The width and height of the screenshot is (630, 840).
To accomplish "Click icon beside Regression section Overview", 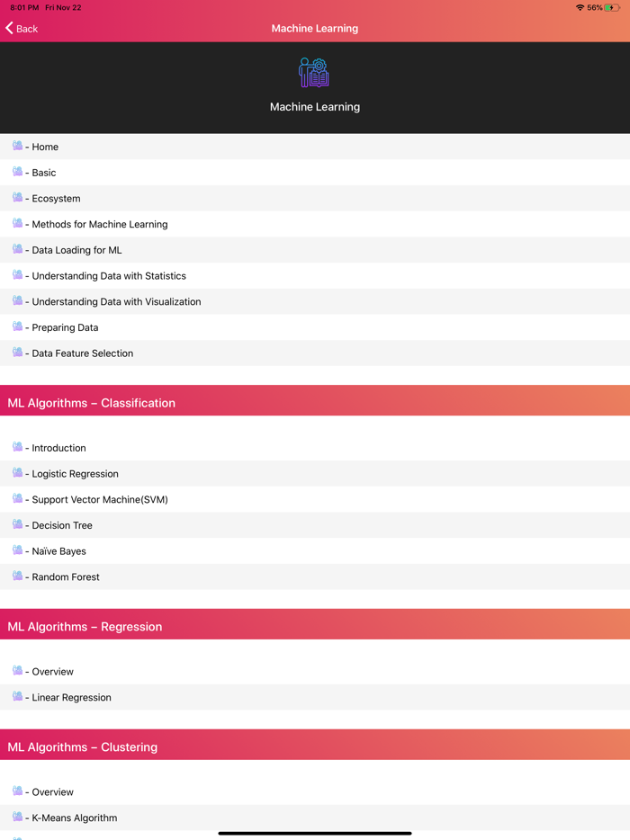I will (18, 670).
